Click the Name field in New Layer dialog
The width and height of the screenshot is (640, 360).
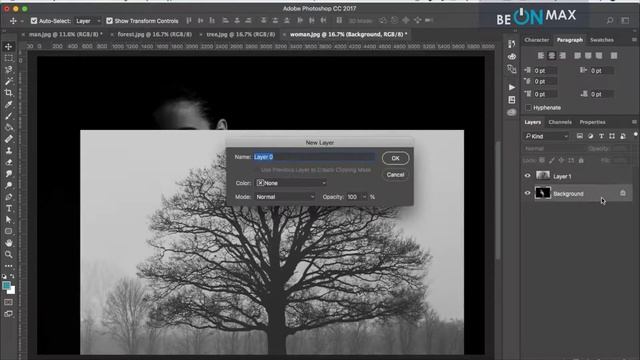[314, 157]
